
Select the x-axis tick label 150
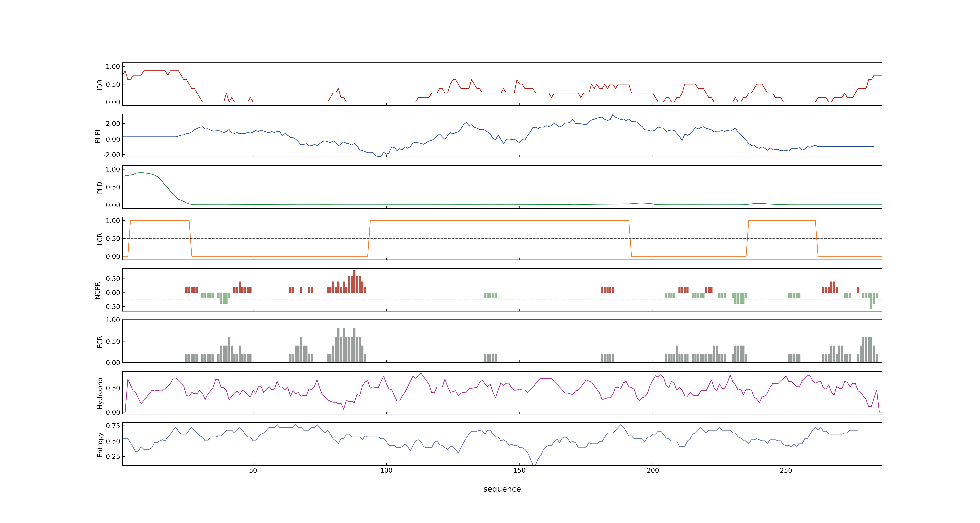point(519,470)
